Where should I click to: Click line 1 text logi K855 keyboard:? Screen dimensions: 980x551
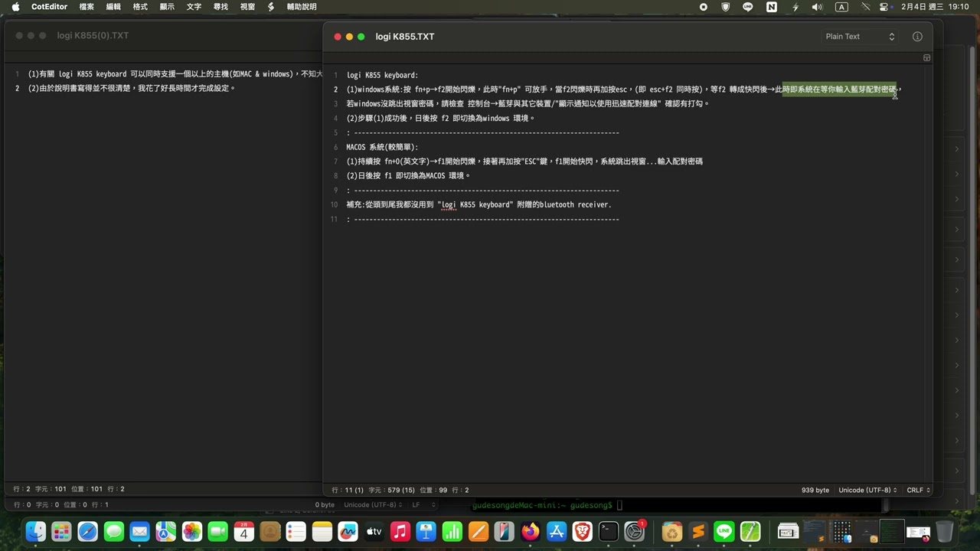[382, 75]
